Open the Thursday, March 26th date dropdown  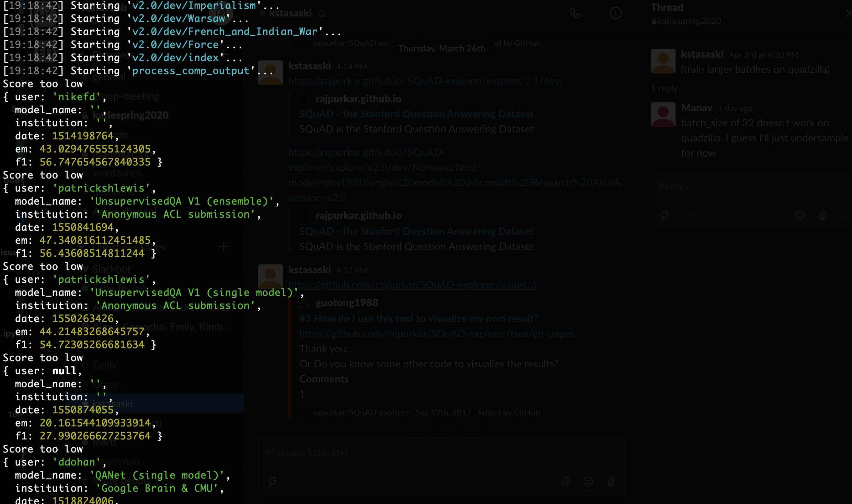[441, 48]
